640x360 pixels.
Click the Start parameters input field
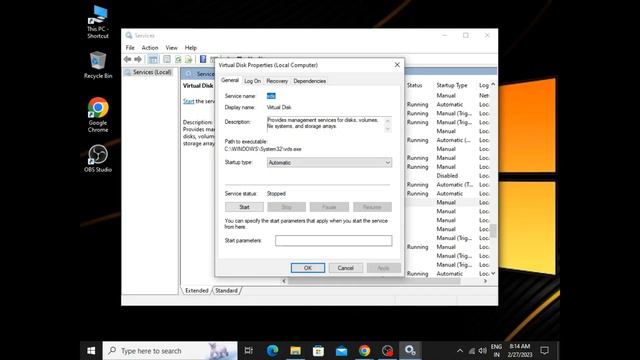tap(333, 240)
